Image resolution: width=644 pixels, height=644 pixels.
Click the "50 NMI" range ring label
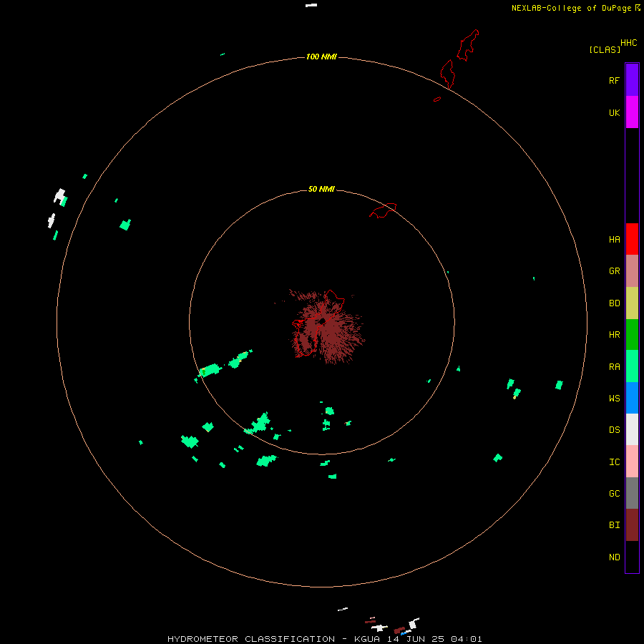click(321, 189)
